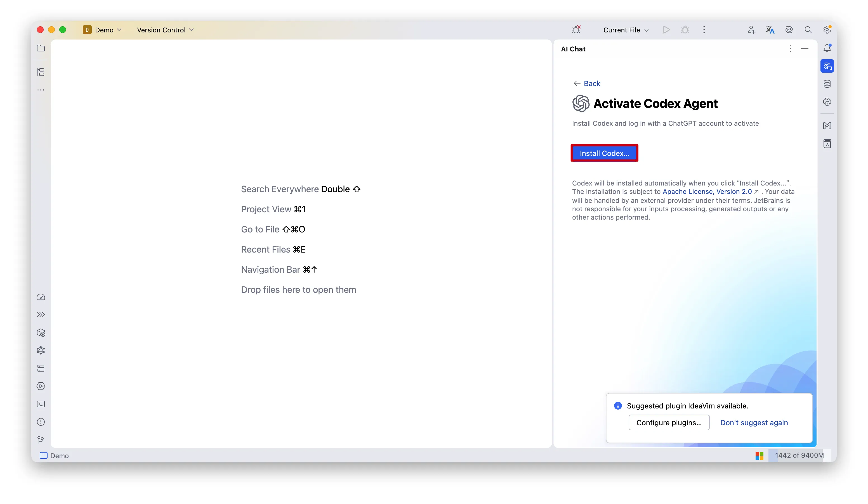Image resolution: width=868 pixels, height=504 pixels.
Task: Click Configure plugins... in the notification
Action: (x=669, y=422)
